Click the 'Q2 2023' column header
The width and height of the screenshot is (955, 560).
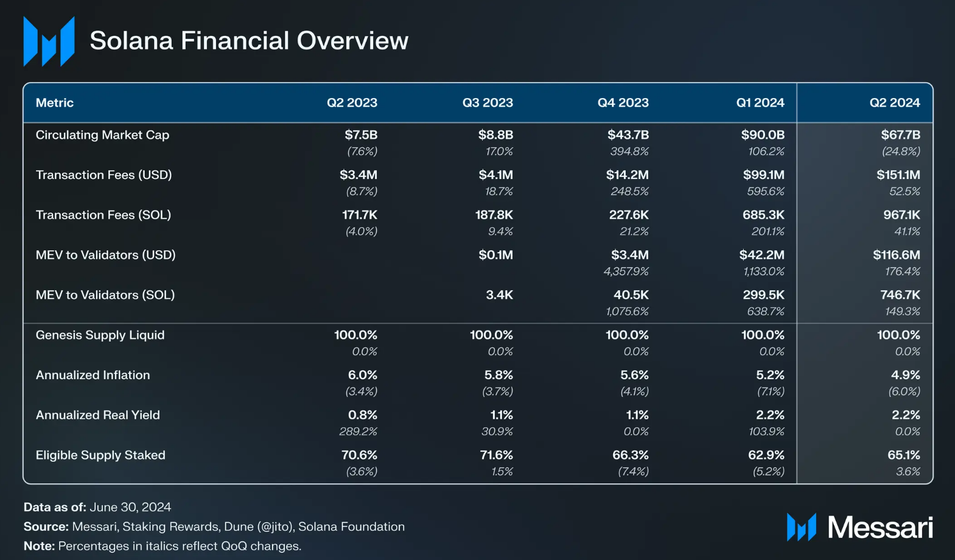pos(352,103)
